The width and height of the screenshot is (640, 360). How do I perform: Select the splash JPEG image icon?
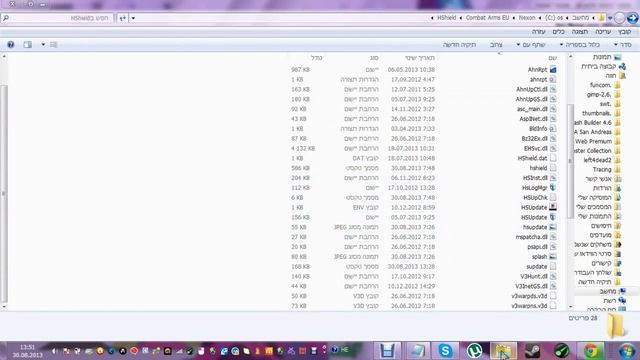coord(553,257)
